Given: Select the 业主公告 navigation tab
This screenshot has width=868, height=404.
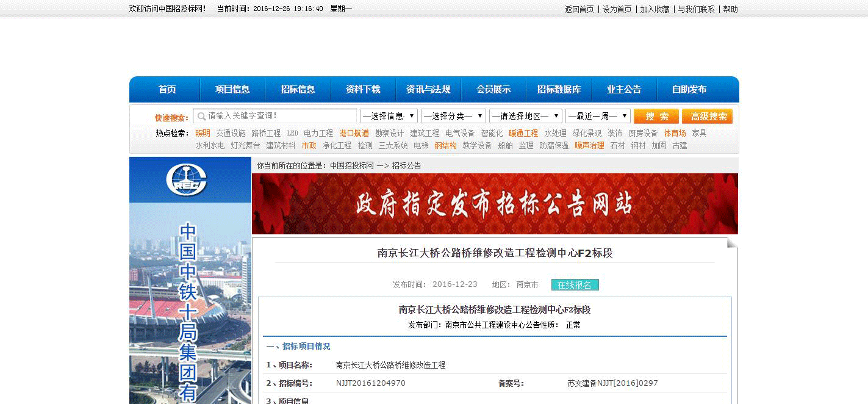Looking at the screenshot, I should coord(624,89).
